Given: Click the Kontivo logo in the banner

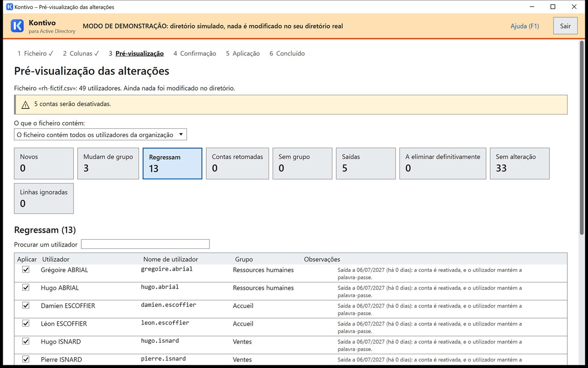Looking at the screenshot, I should pos(17,26).
